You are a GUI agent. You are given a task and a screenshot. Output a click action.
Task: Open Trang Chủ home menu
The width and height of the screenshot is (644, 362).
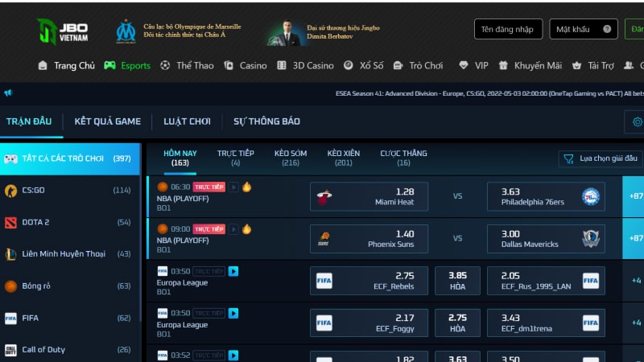tap(67, 66)
